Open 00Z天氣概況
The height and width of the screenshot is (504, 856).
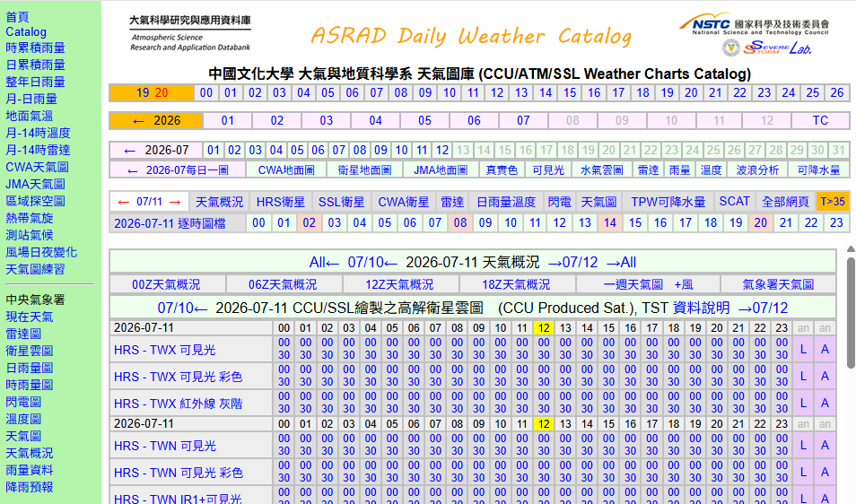tap(167, 284)
